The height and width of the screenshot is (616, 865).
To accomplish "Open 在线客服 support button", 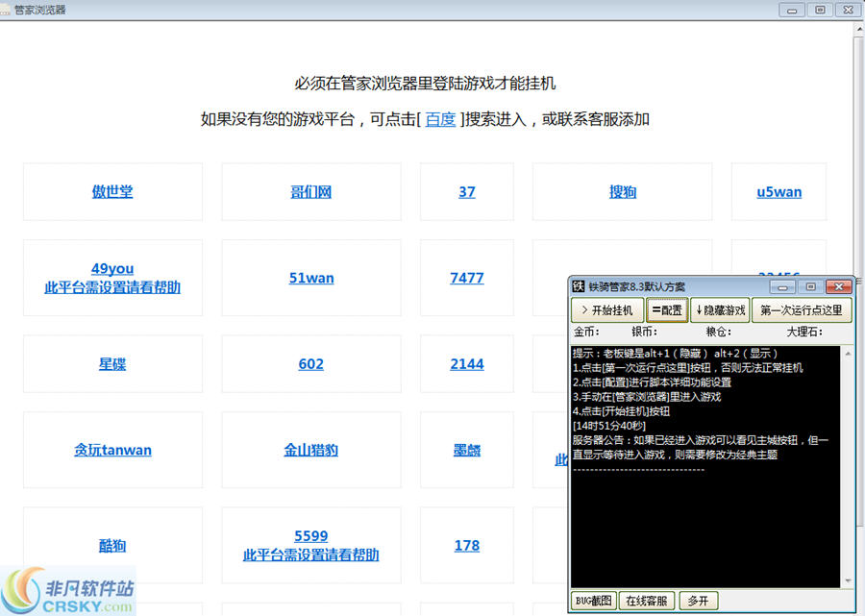I will click(647, 601).
